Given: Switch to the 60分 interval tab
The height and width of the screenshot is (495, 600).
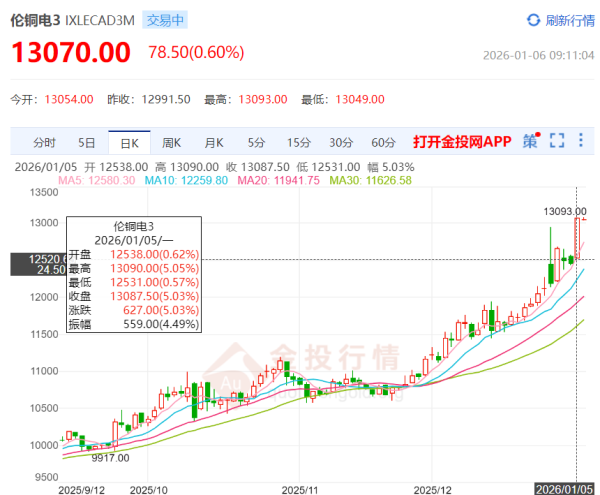Looking at the screenshot, I should [383, 143].
